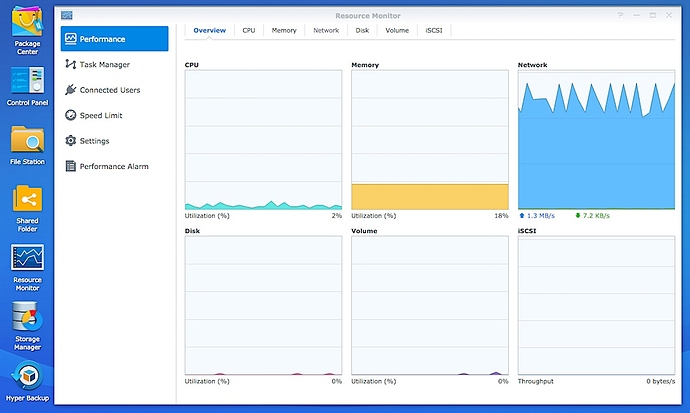The image size is (690, 413).
Task: Click the Volume utilization graph
Action: coord(429,305)
